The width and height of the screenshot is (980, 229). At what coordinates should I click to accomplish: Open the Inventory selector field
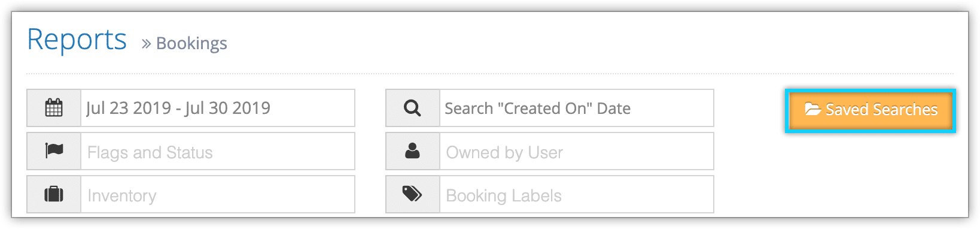tap(218, 194)
